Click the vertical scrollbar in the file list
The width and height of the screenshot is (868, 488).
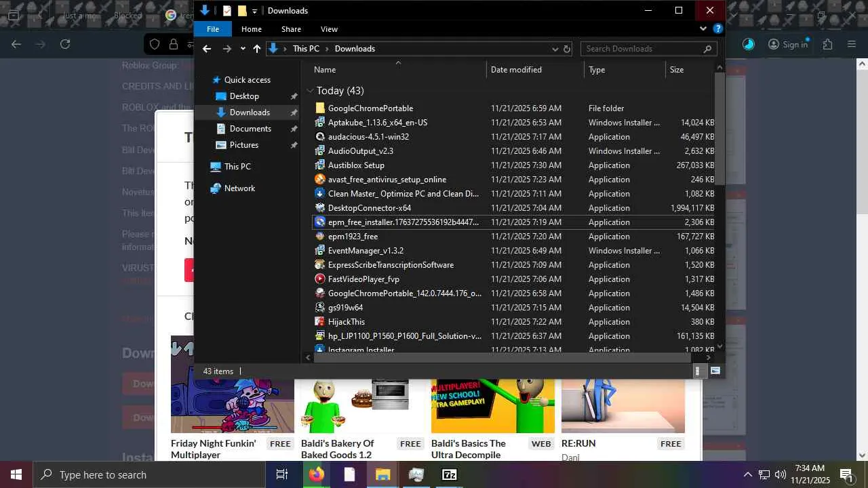tap(719, 129)
